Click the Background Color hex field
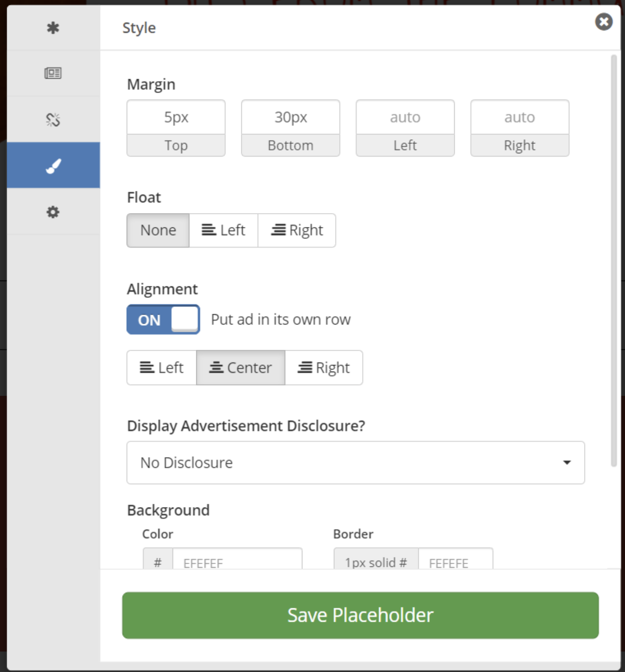The width and height of the screenshot is (625, 672). click(237, 561)
